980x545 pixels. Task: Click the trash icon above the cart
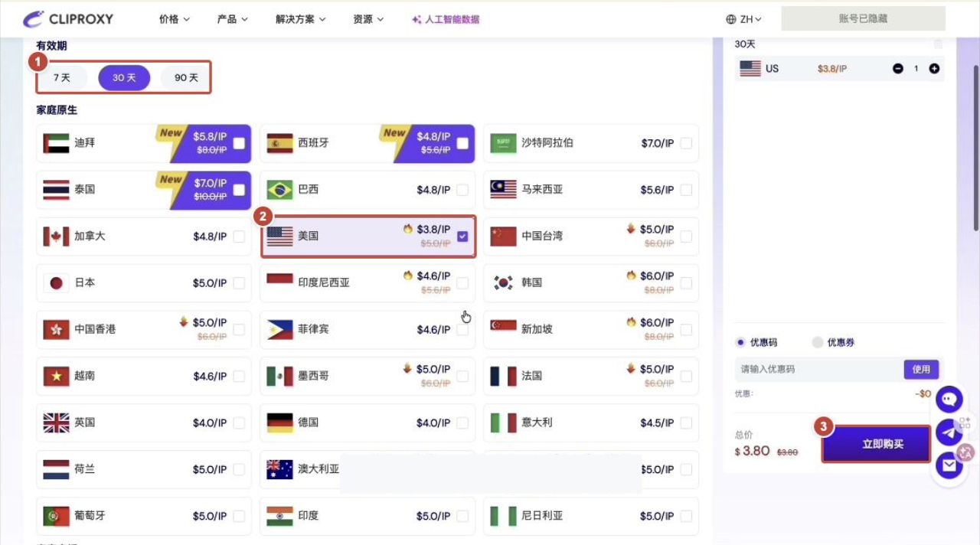click(x=938, y=44)
